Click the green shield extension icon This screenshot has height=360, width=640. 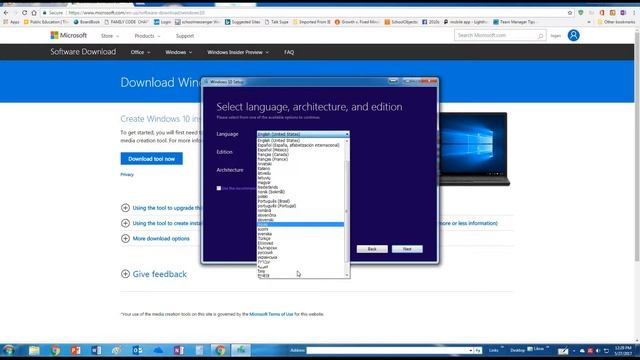pyautogui.click(x=581, y=13)
